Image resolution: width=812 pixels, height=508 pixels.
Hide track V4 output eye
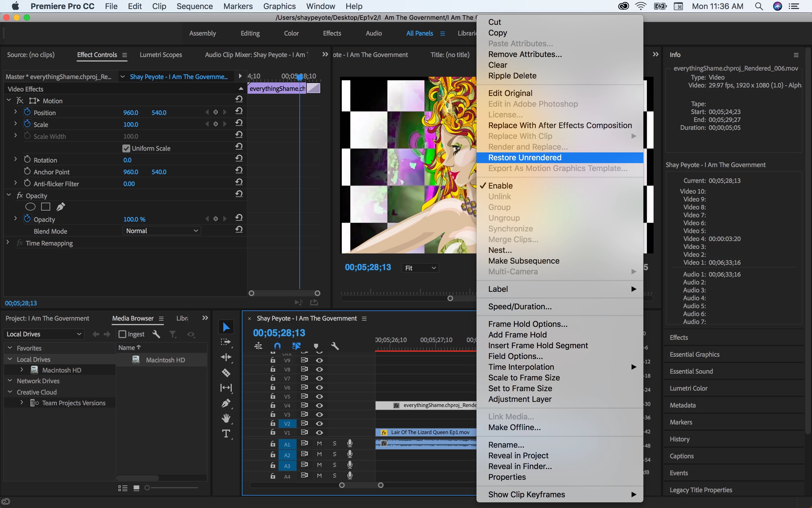click(x=319, y=406)
